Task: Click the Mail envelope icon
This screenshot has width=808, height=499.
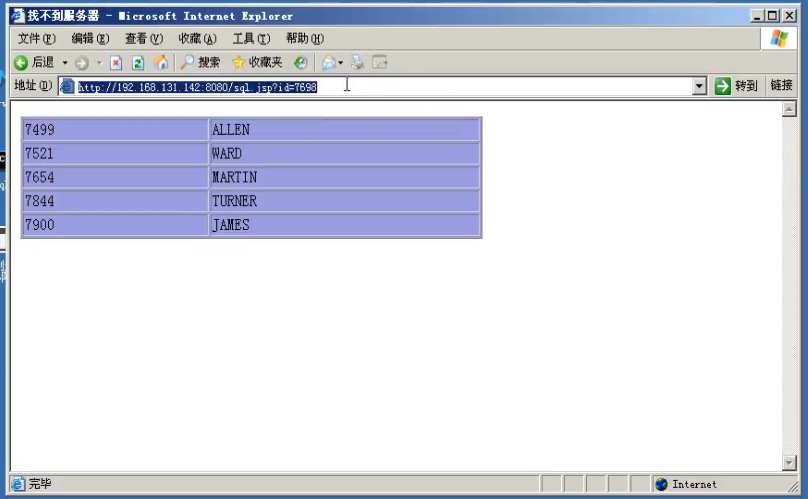Action: (329, 63)
